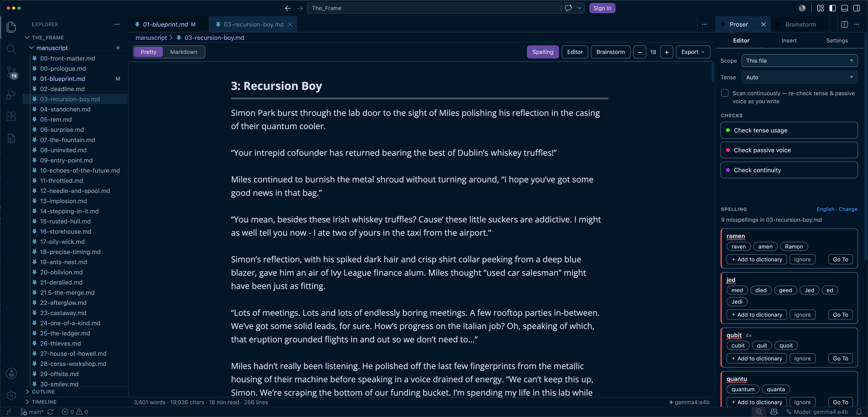
Task: Open the Proser panel more actions ellipsis
Action: click(x=857, y=24)
